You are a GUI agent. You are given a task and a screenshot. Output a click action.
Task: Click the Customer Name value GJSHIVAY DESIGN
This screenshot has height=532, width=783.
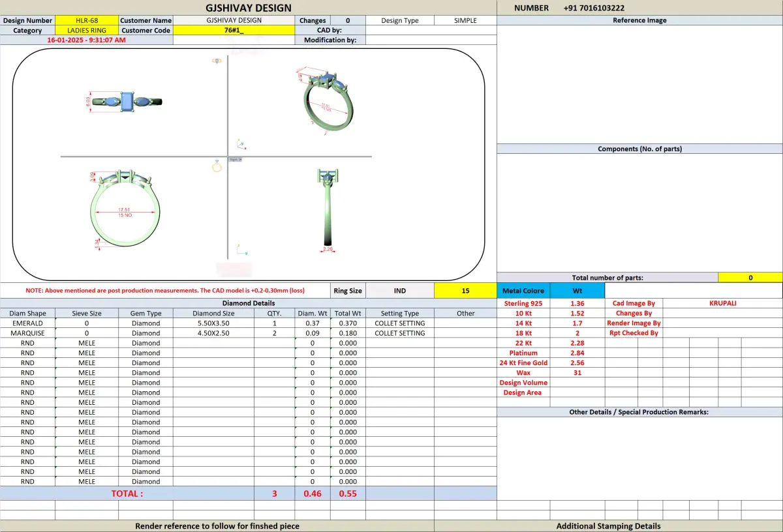(234, 20)
